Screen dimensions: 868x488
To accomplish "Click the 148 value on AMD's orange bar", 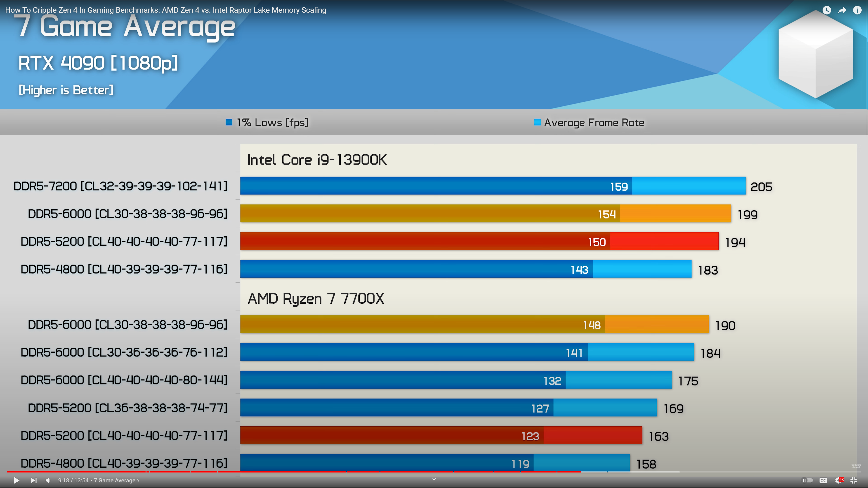I will pos(592,325).
